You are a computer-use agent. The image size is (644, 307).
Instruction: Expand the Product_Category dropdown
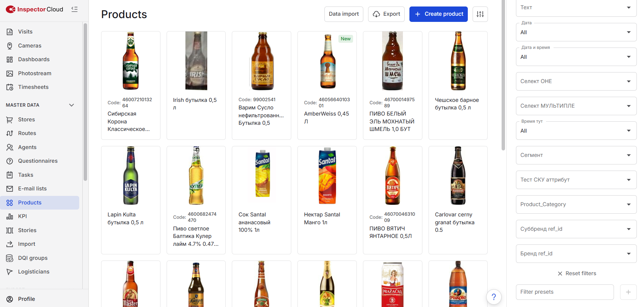tap(576, 204)
